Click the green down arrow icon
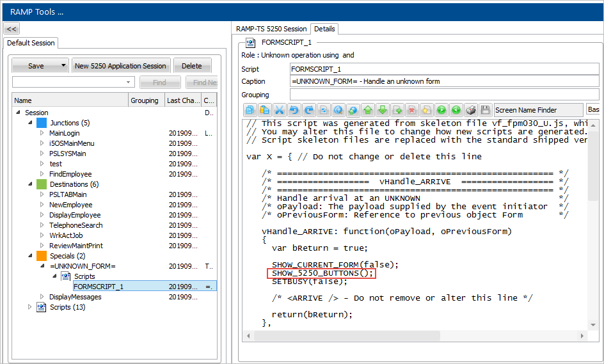Screen dimensions: 604x364 coord(383,110)
